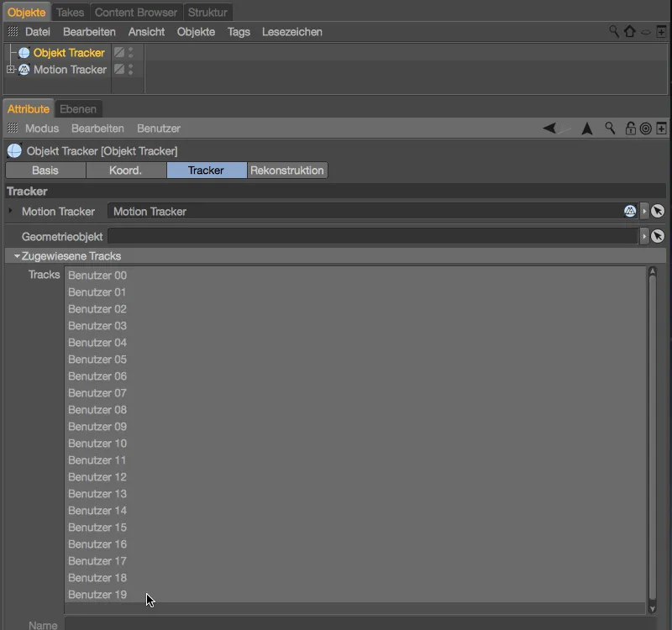Viewport: 672px width, 630px height.
Task: Switch to the Struktur tab
Action: (x=207, y=13)
